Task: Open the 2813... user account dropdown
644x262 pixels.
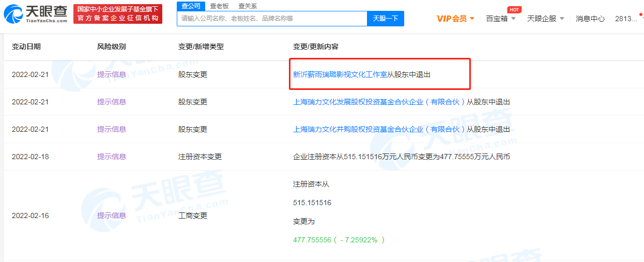Action: pyautogui.click(x=628, y=19)
